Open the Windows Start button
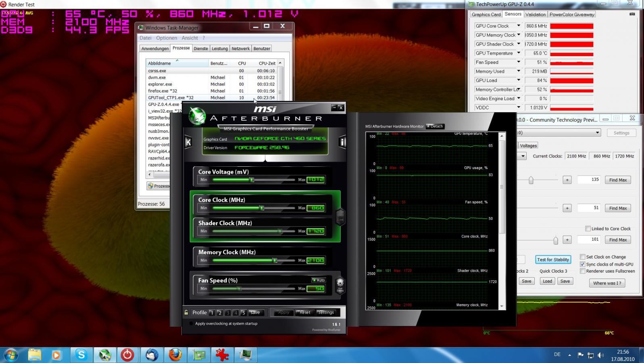 pyautogui.click(x=11, y=355)
